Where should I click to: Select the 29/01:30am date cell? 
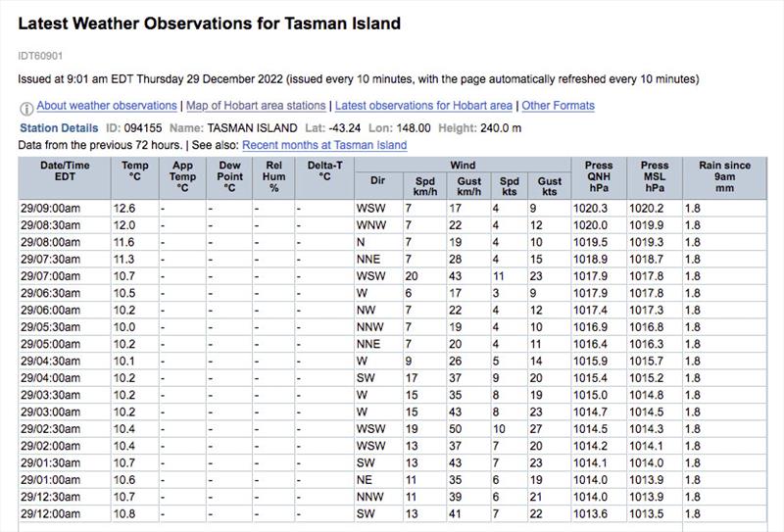pyautogui.click(x=65, y=463)
